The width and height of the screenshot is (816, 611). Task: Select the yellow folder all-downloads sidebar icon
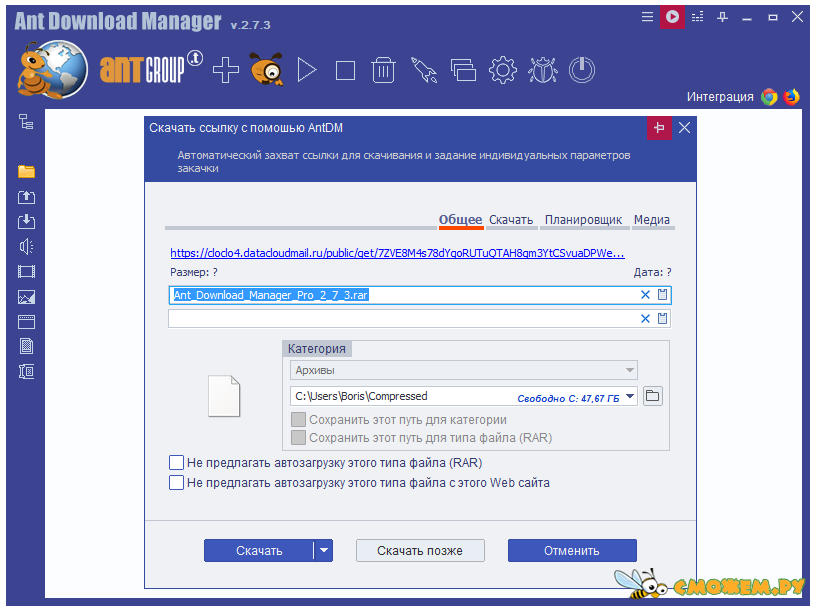coord(26,171)
